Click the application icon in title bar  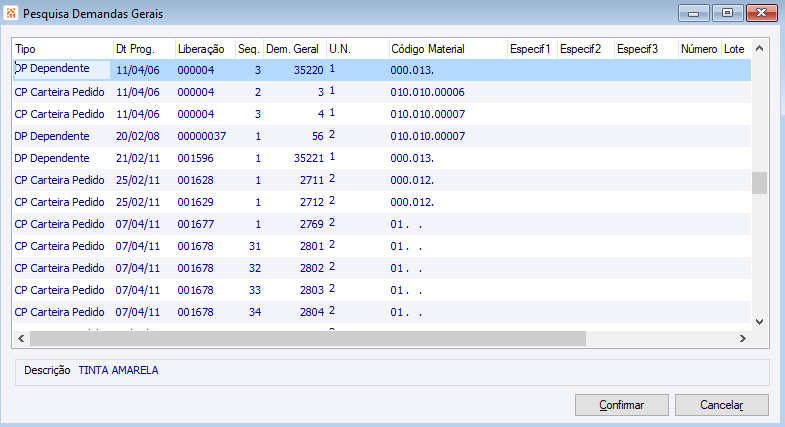[11, 13]
